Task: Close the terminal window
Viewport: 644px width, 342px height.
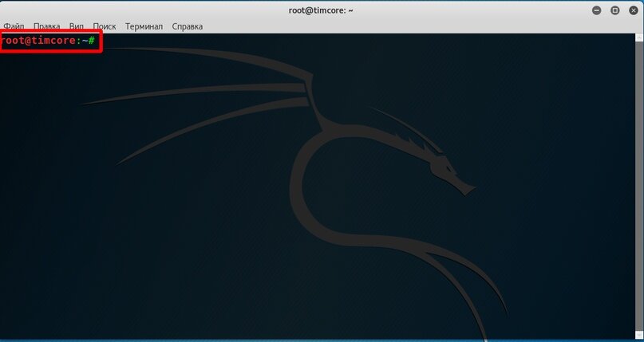Action: click(x=634, y=10)
